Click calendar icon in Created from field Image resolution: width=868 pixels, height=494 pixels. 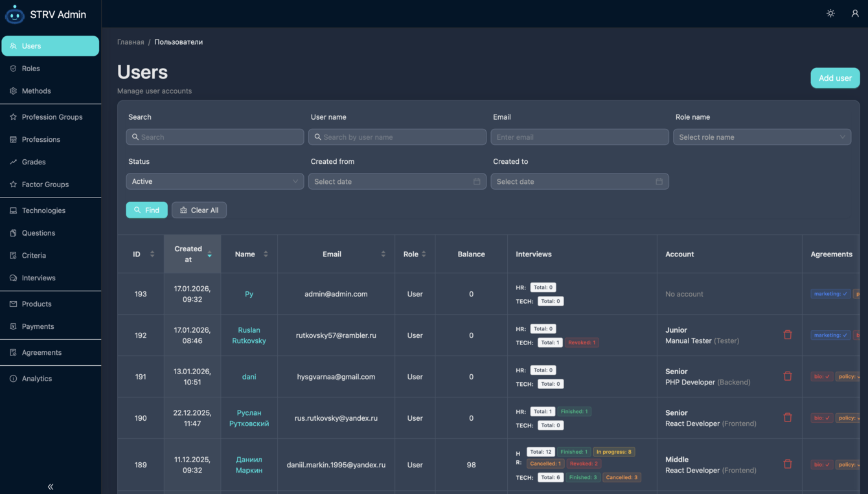(x=477, y=181)
